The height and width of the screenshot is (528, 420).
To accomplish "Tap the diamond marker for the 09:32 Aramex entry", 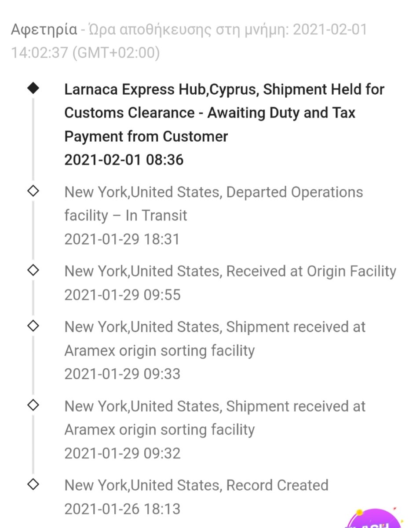I will [x=33, y=405].
